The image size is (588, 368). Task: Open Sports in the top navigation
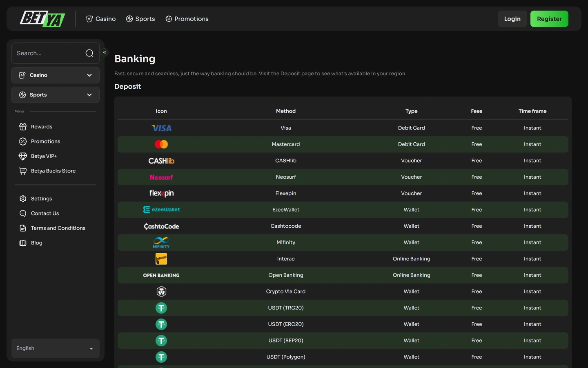[x=140, y=19]
